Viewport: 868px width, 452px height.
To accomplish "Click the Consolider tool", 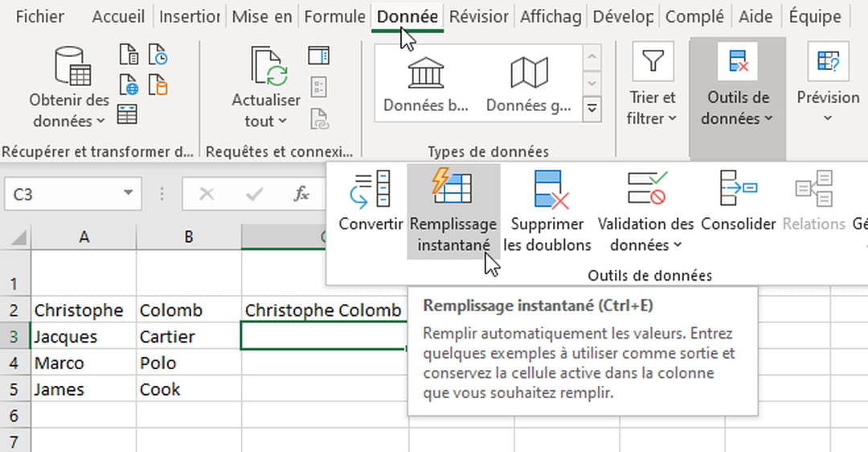I will (739, 201).
